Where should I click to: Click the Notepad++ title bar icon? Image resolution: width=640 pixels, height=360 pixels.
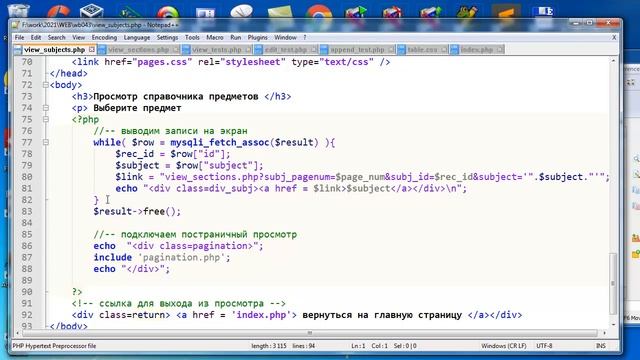(x=16, y=25)
